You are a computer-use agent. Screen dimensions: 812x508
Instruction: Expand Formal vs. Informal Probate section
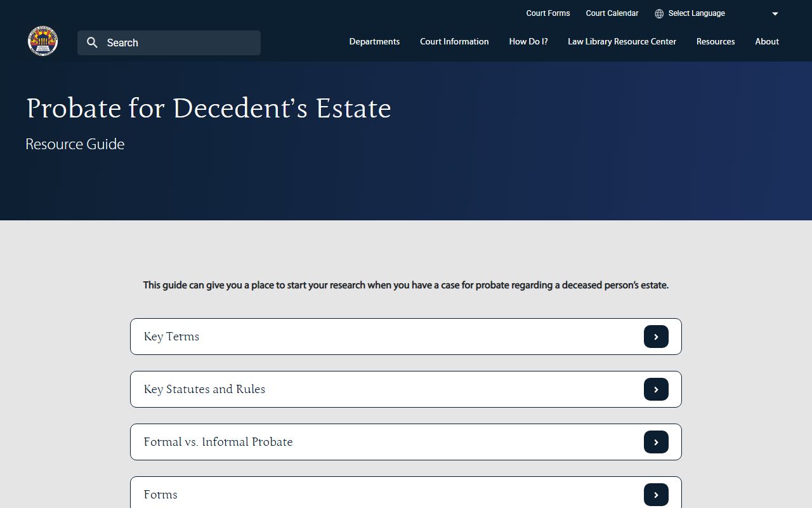click(x=406, y=442)
